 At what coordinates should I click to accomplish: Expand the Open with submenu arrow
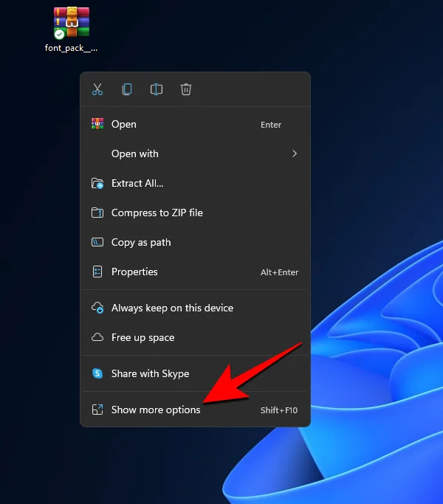295,153
